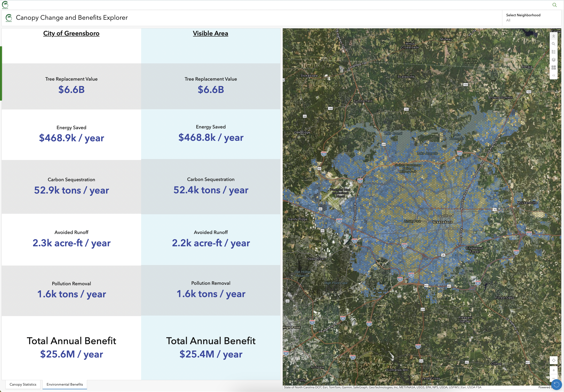Viewport: 564px width, 392px height.
Task: Click the Greensboro city label on map
Action: [x=442, y=222]
